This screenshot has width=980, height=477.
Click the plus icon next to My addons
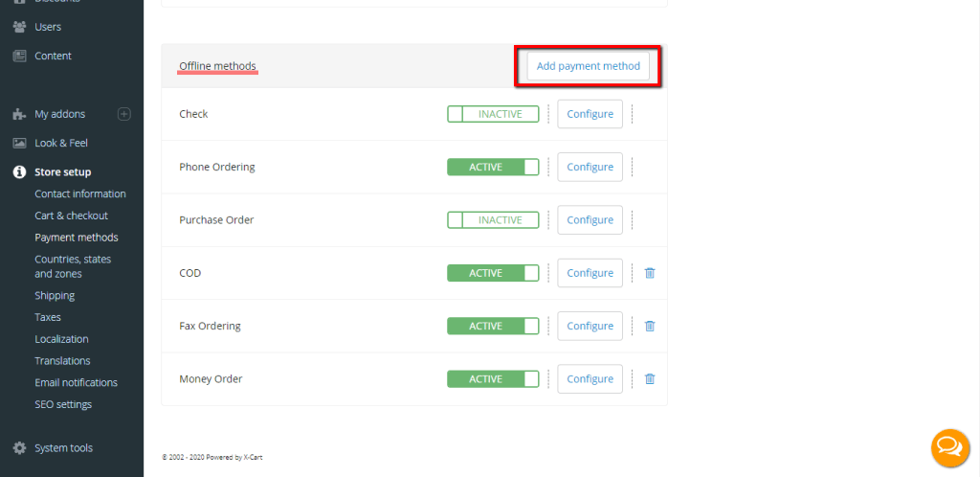click(x=124, y=114)
